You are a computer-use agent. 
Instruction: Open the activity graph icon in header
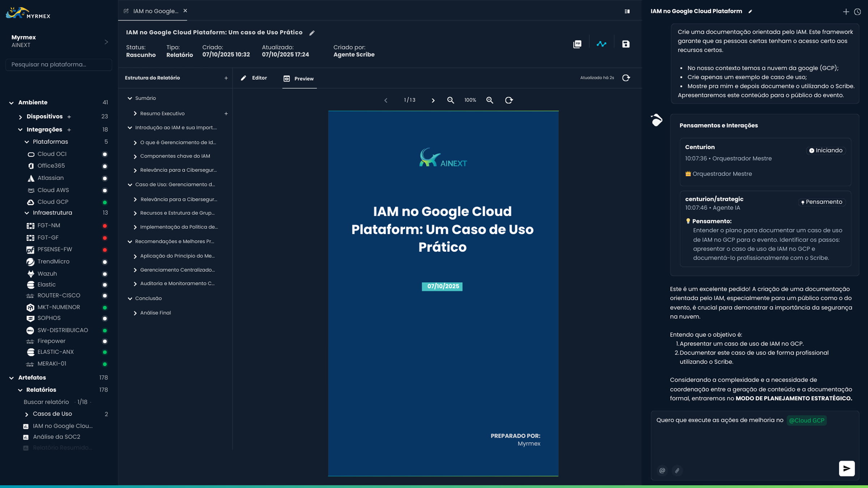tap(602, 43)
